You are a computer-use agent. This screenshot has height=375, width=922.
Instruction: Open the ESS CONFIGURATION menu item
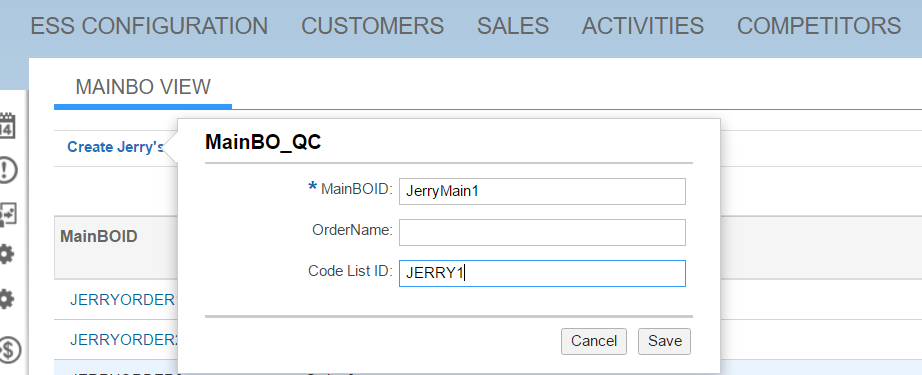[x=149, y=26]
